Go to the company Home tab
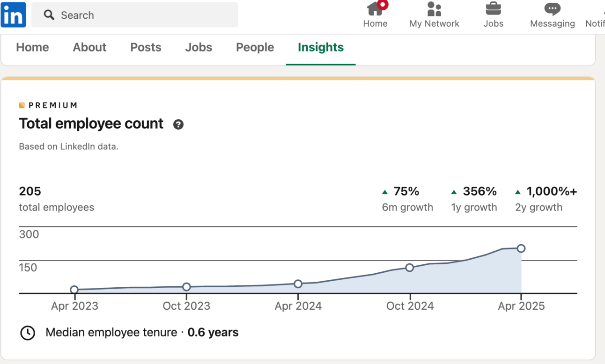 tap(32, 47)
